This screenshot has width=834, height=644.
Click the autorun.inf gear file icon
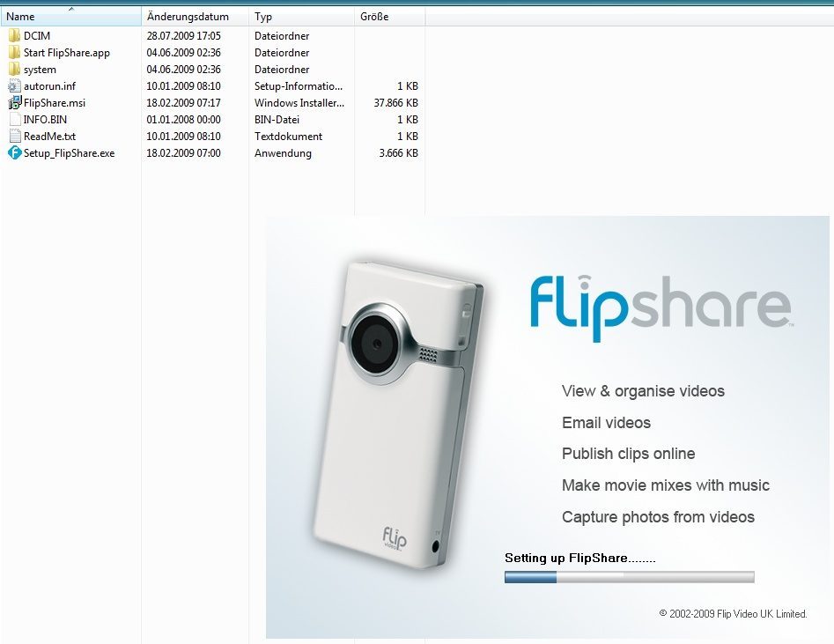click(14, 86)
